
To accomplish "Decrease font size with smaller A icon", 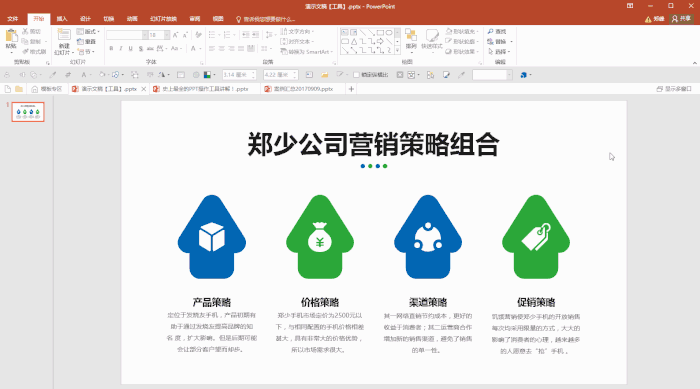I will [185, 35].
